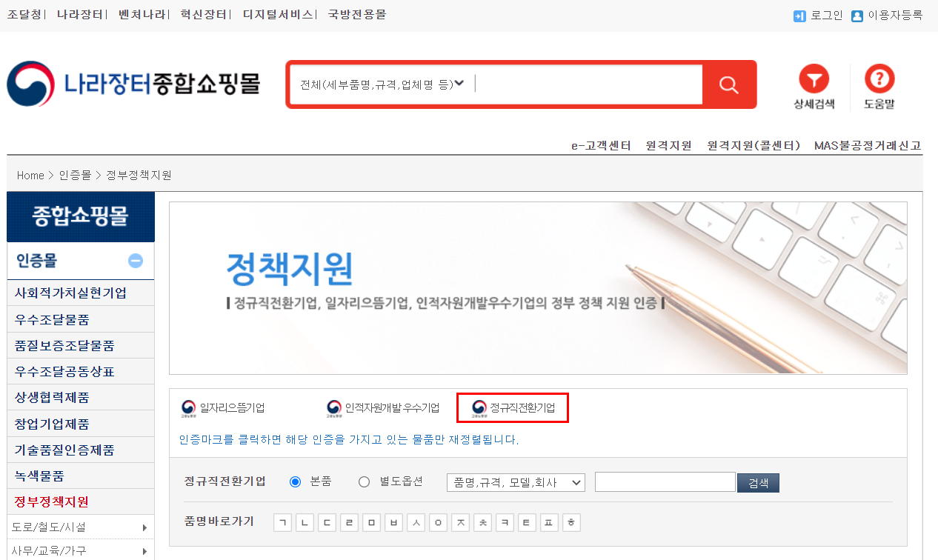Image resolution: width=938 pixels, height=560 pixels.
Task: Jump to products starting with ㅌ
Action: (527, 523)
